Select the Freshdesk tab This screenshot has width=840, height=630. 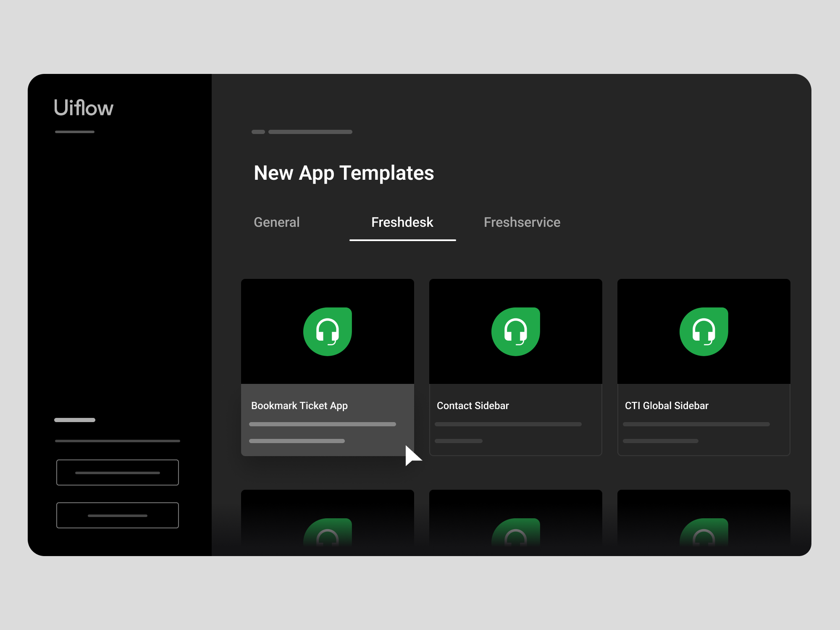click(402, 222)
